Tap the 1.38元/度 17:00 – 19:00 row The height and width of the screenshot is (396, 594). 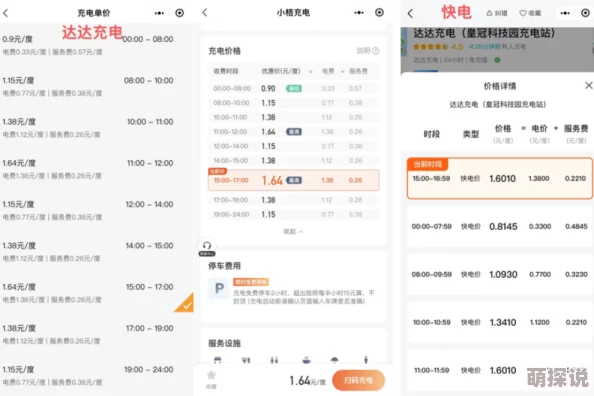tap(97, 334)
